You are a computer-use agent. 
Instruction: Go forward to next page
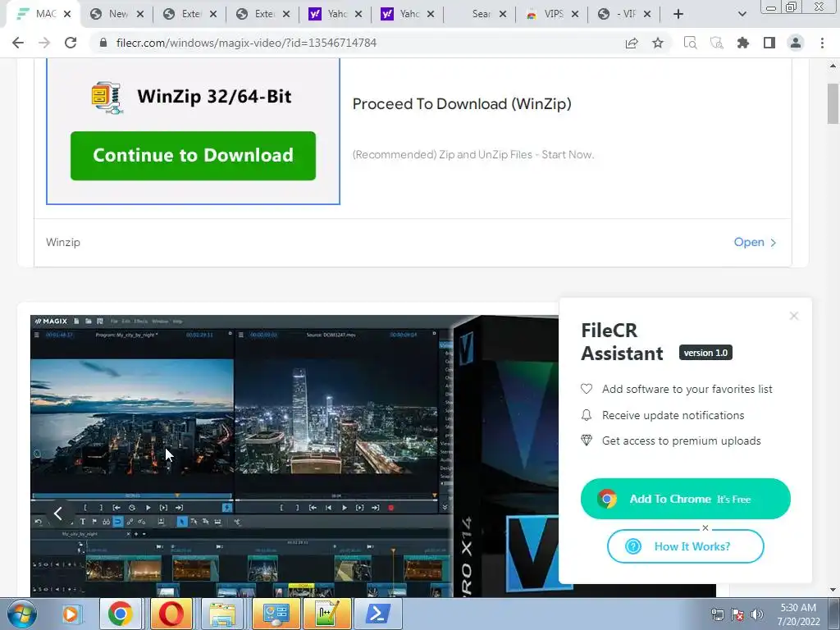(44, 43)
